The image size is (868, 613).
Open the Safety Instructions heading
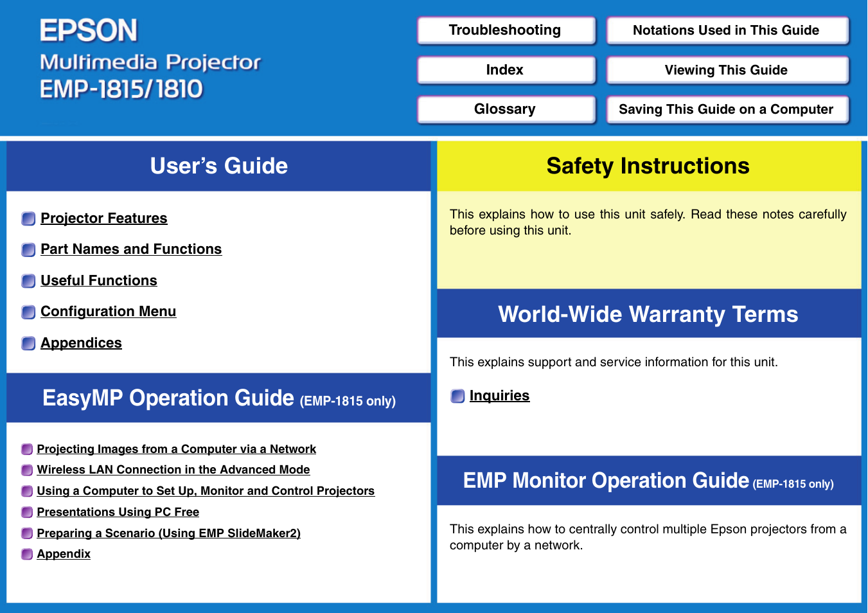tap(649, 166)
